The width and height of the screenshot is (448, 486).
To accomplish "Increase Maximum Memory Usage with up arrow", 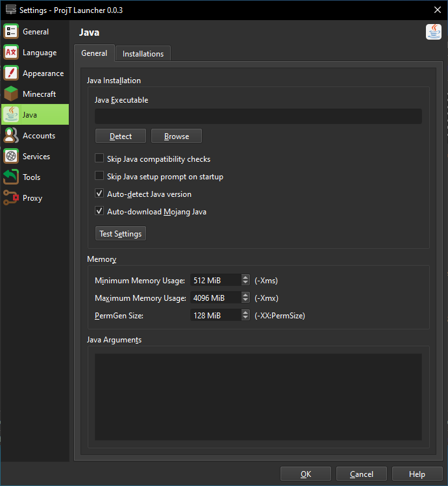I will [245, 295].
